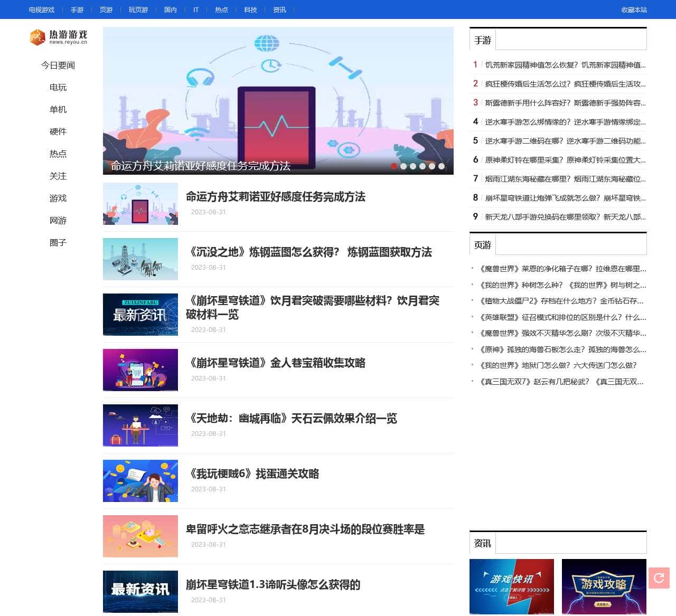Open IT in top navigation
This screenshot has width=676, height=616.
(x=196, y=10)
